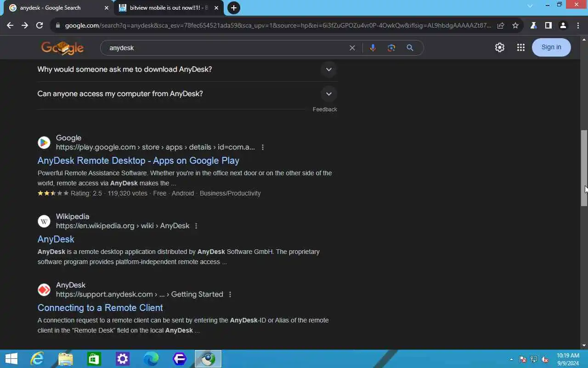Screen dimensions: 588x368
Task: Launch Microsoft Edge from taskbar
Action: [x=151, y=359]
